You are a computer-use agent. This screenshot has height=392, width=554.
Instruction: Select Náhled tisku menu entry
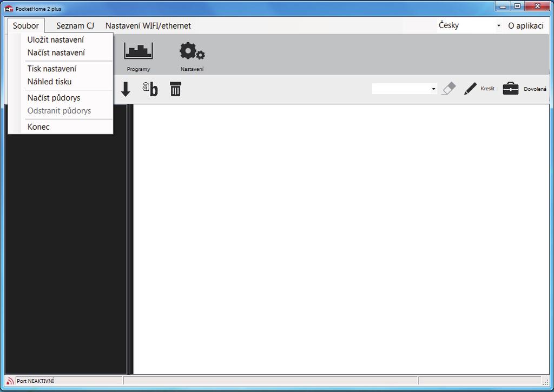49,82
